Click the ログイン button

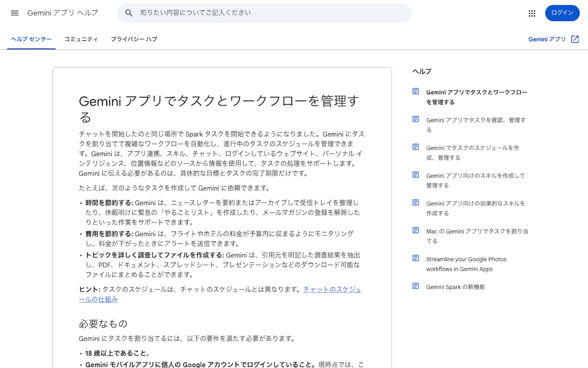(562, 13)
